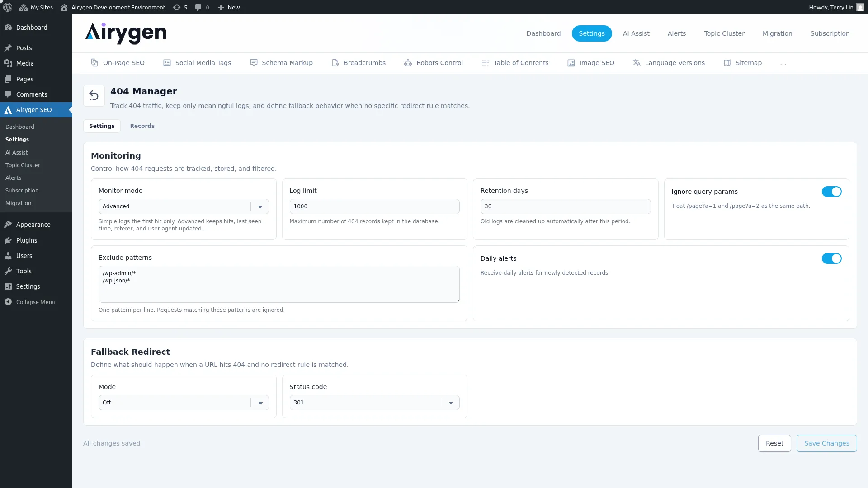The image size is (868, 488).
Task: Click the Sitemap map icon
Action: [x=727, y=63]
